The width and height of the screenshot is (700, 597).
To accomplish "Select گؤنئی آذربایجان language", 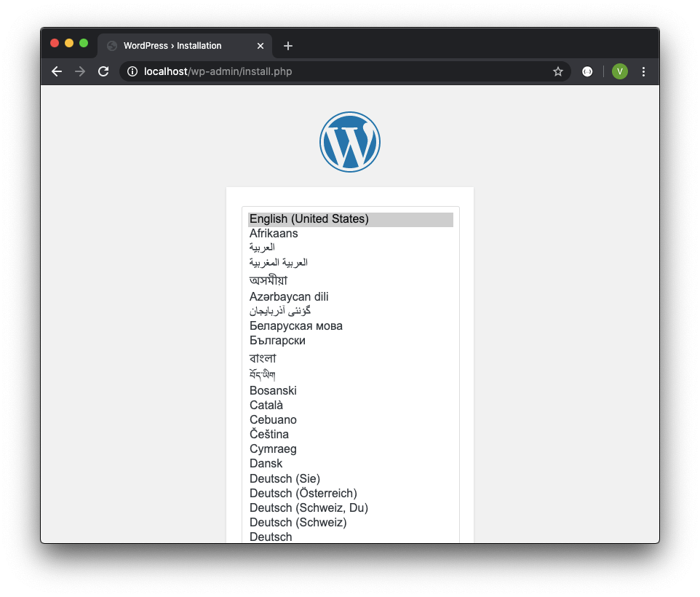I will tap(351, 311).
